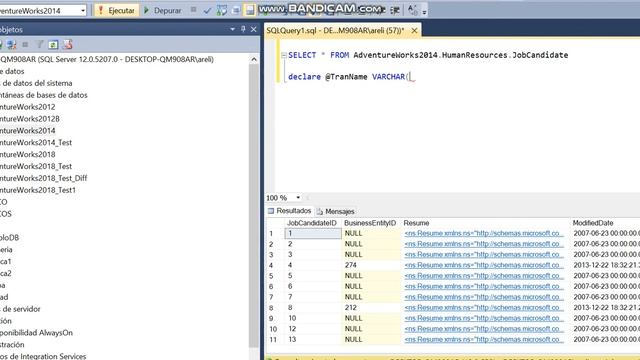This screenshot has height=360, width=640.
Task: Select the NULL BusinessEntityID cell in row 2
Action: click(x=371, y=244)
